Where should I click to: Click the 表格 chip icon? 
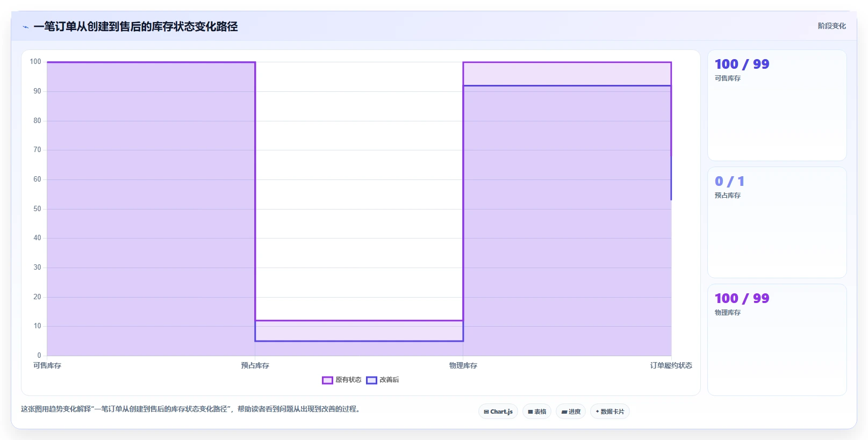pyautogui.click(x=530, y=412)
